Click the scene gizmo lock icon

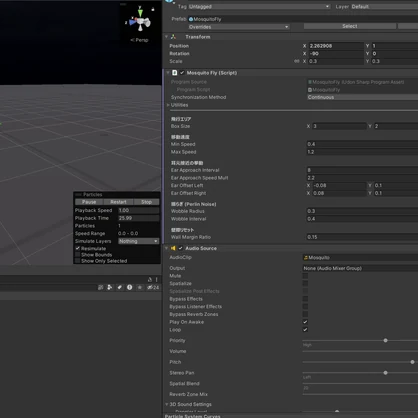tap(153, 9)
